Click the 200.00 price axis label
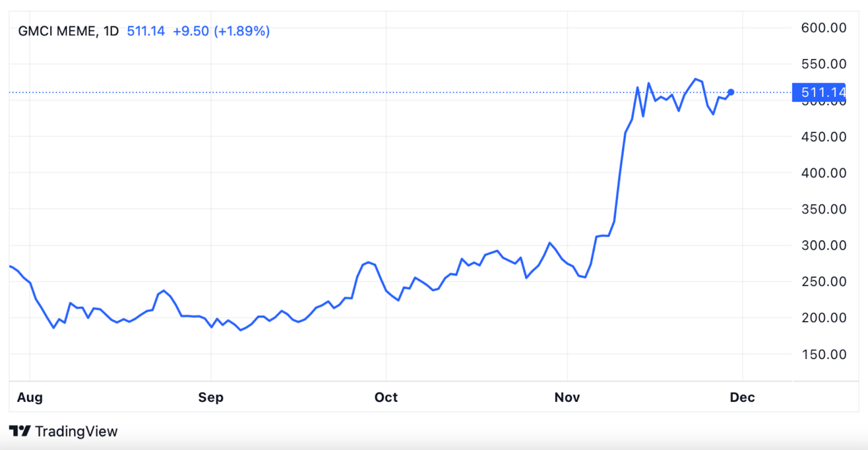Viewport: 868px width, 450px height. click(x=824, y=318)
